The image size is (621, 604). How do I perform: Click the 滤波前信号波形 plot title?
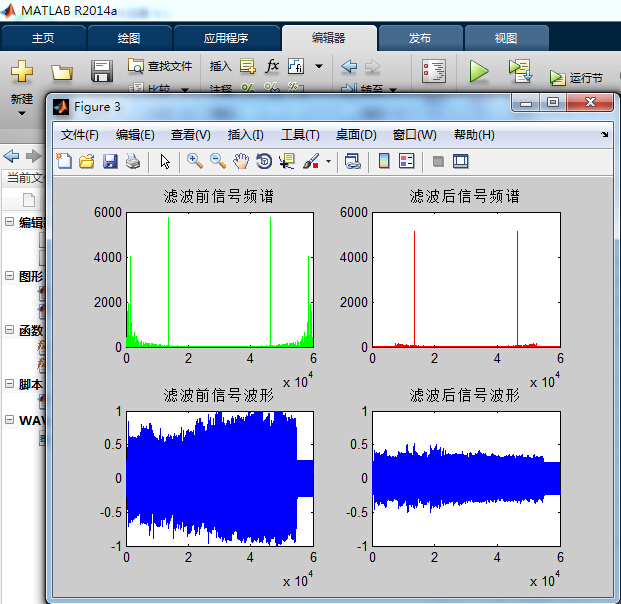click(x=219, y=395)
